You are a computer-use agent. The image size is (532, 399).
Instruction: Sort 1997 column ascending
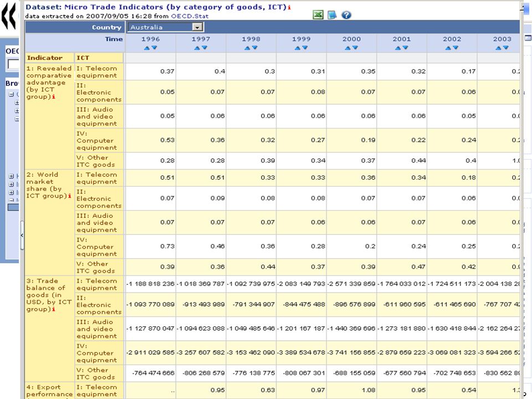[197, 48]
